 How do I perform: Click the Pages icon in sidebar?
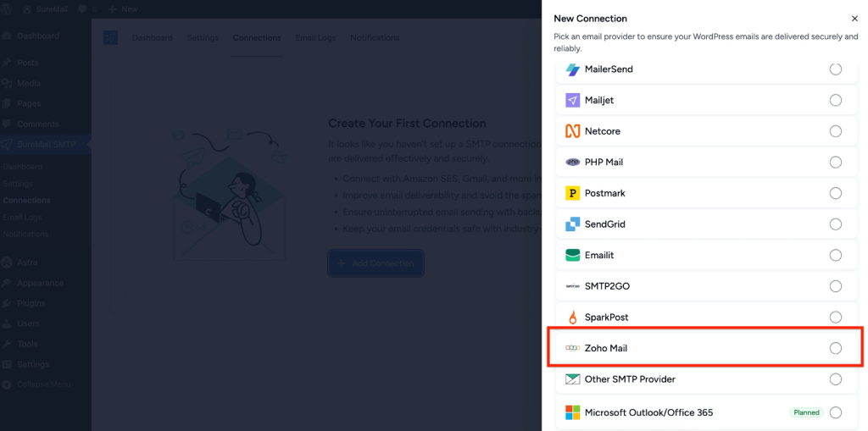point(7,103)
